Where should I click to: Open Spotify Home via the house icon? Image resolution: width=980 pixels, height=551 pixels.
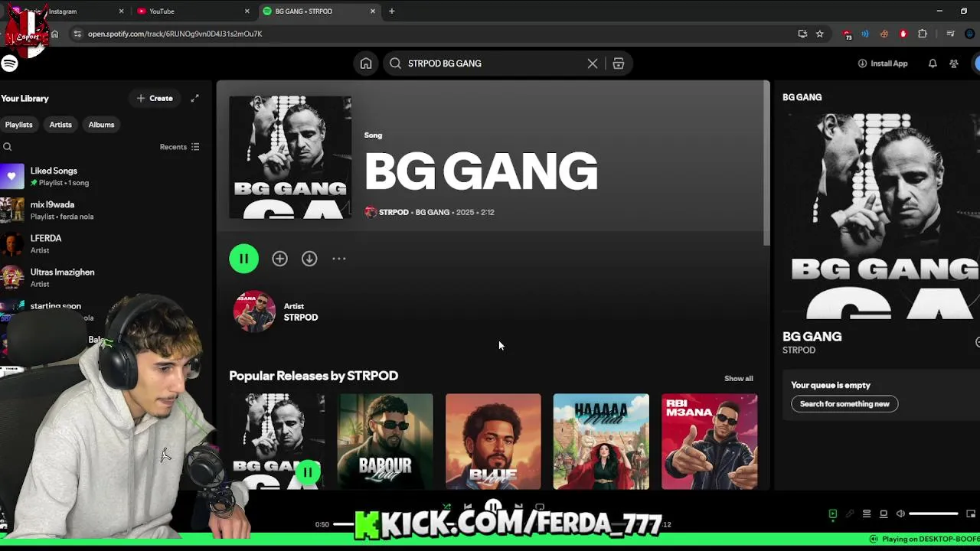[x=366, y=64]
